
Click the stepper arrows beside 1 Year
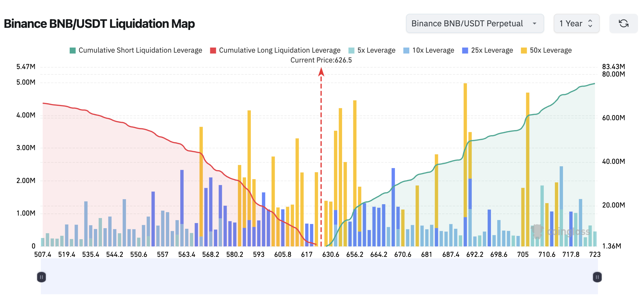coord(590,23)
